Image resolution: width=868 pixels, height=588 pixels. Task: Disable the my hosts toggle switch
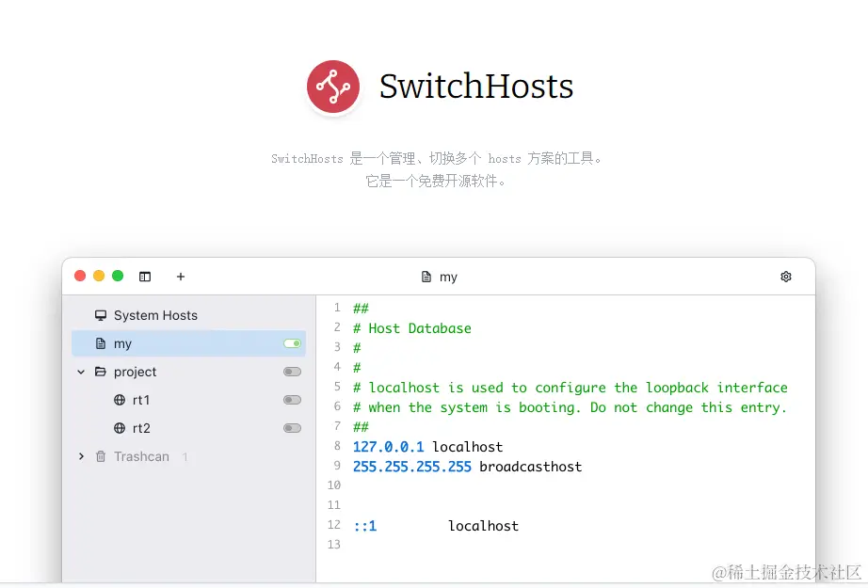(x=292, y=343)
